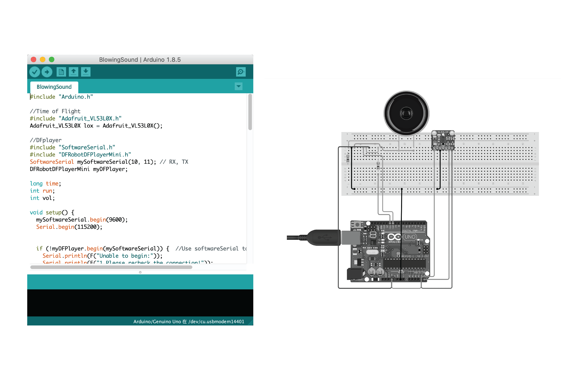The image size is (588, 380).
Task: Click the Verify checkmark button
Action: (35, 72)
